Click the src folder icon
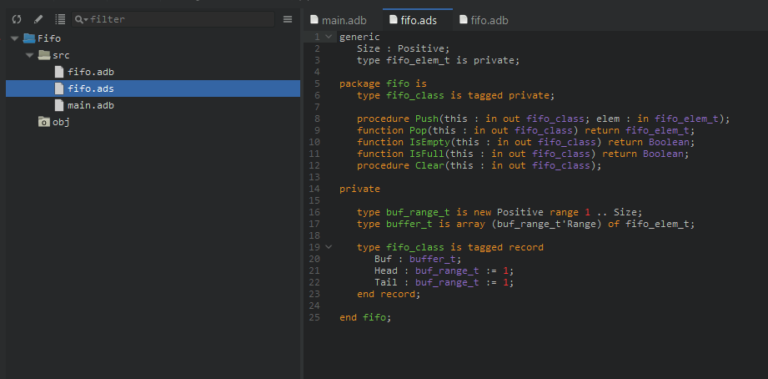Viewport: 768px width, 379px height. [x=44, y=55]
